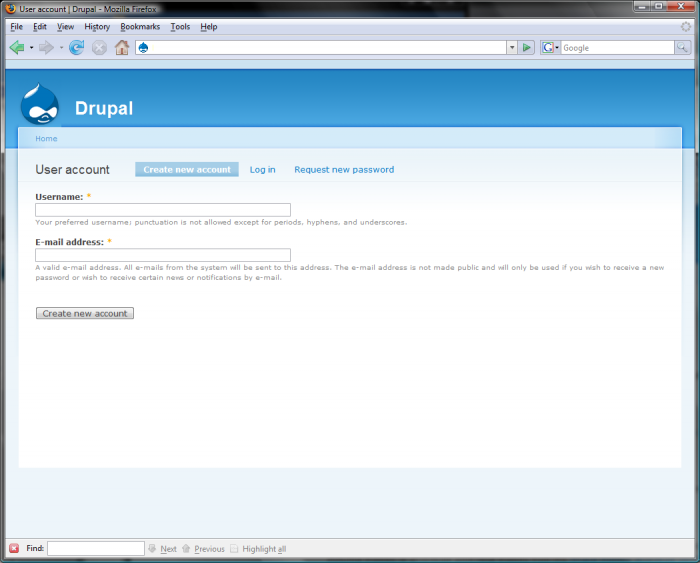Click the green Go arrow button
The image size is (700, 563).
pyautogui.click(x=527, y=47)
